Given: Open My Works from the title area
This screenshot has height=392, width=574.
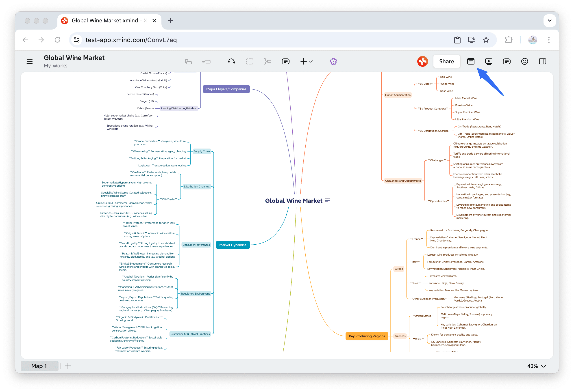Looking at the screenshot, I should [x=55, y=66].
